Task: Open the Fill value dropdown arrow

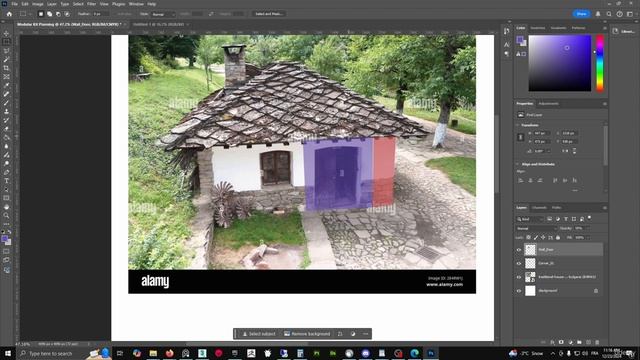Action: click(x=588, y=238)
